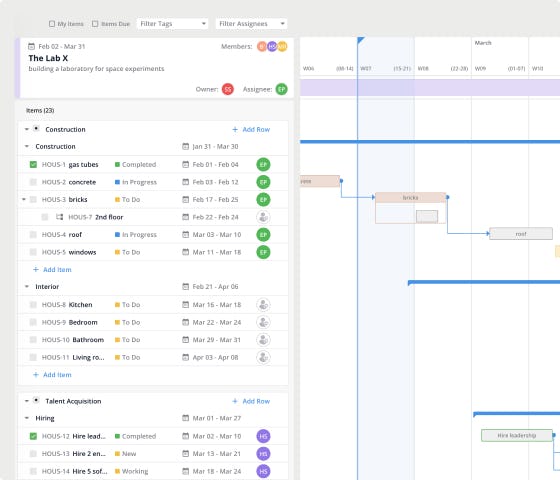Click the purple project bar in Gantt
Viewport: 560px width, 480px height.
(430, 88)
